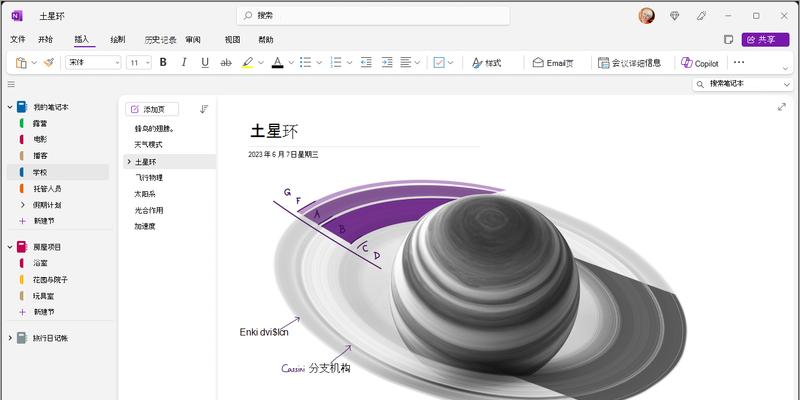Open the sticky notes feed icon
The image size is (800, 400).
(728, 39)
